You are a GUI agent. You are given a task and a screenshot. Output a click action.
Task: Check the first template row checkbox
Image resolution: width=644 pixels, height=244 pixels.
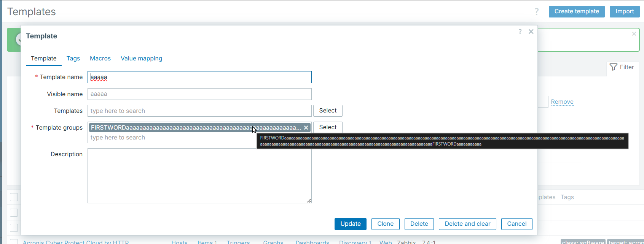click(x=14, y=212)
